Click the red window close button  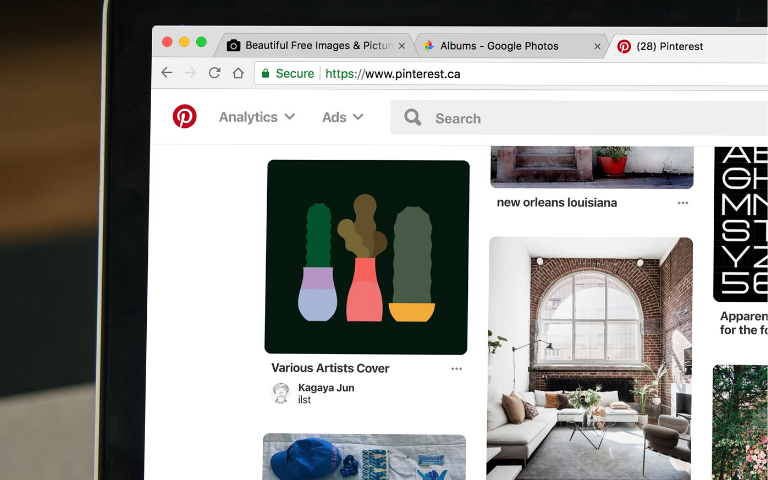click(167, 42)
